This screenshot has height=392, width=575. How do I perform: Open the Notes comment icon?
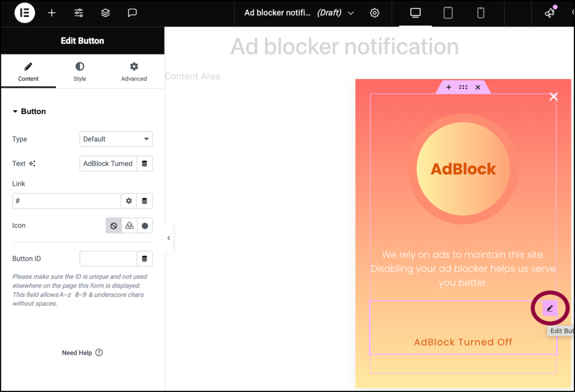pos(132,13)
